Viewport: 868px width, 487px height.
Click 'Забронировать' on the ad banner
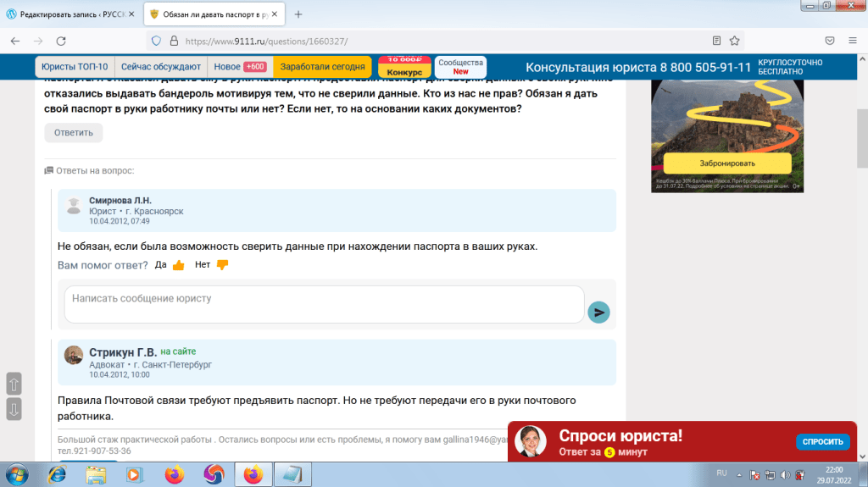click(726, 163)
